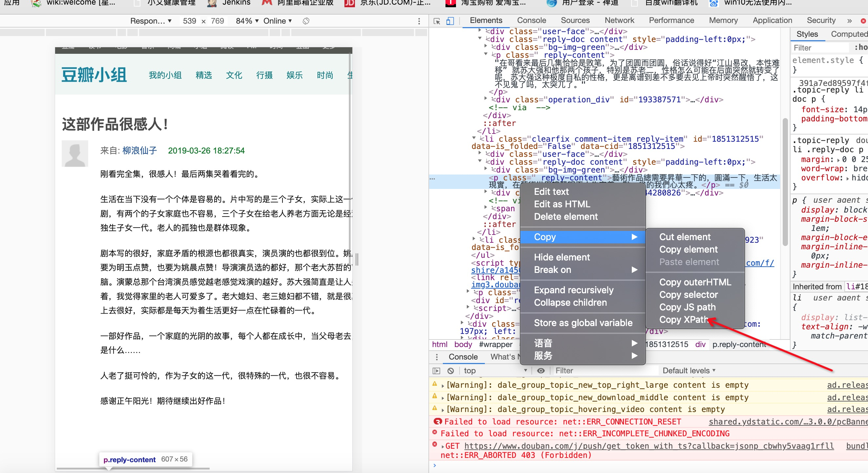Open the Default levels dropdown
Viewport: 868px width, 473px height.
(x=689, y=371)
